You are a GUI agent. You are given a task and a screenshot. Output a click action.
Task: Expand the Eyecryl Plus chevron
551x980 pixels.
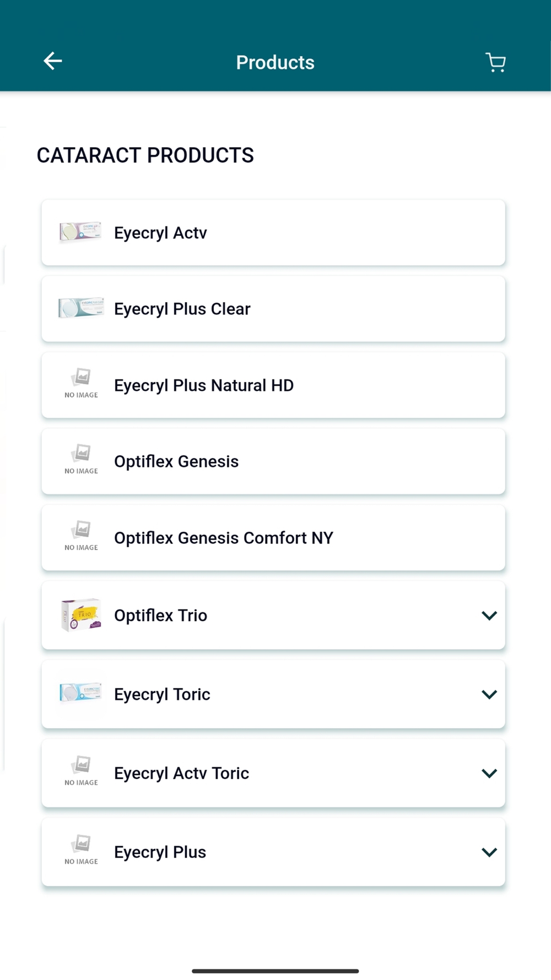pyautogui.click(x=489, y=852)
